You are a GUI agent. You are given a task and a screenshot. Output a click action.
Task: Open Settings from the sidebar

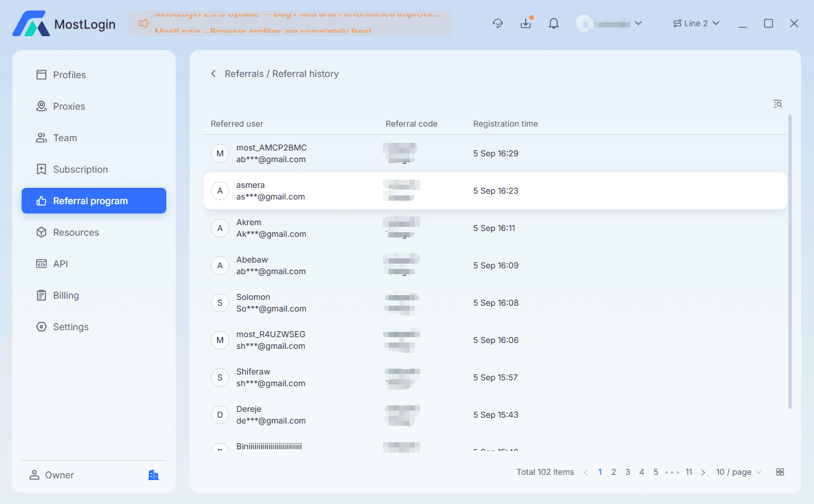[94, 327]
